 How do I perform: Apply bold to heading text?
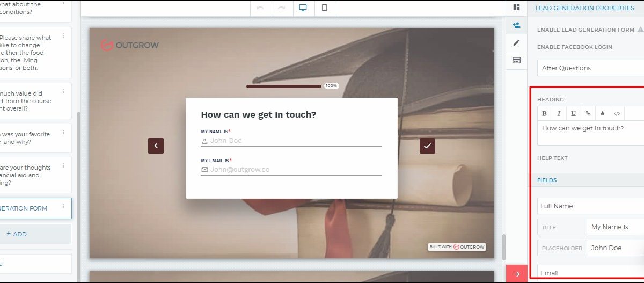[544, 113]
